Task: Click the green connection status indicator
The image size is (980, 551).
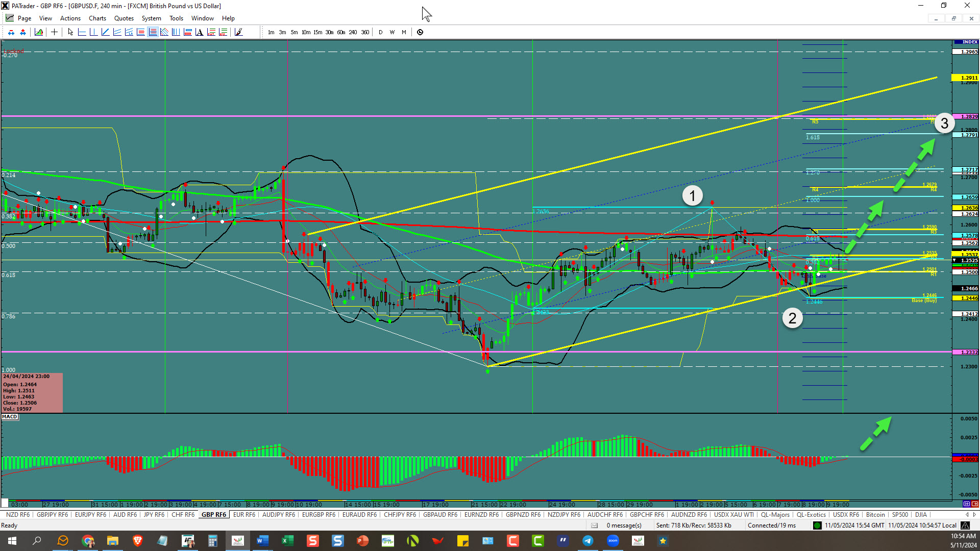Action: (817, 525)
